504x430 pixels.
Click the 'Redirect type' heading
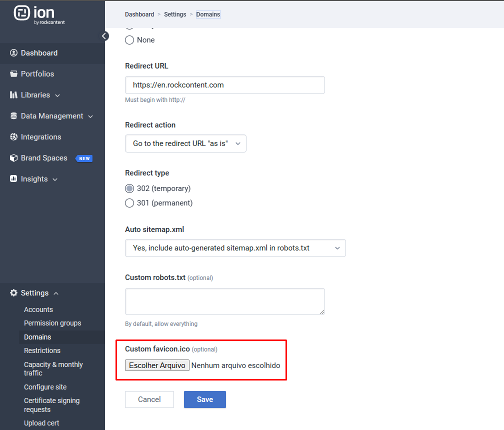coord(147,173)
